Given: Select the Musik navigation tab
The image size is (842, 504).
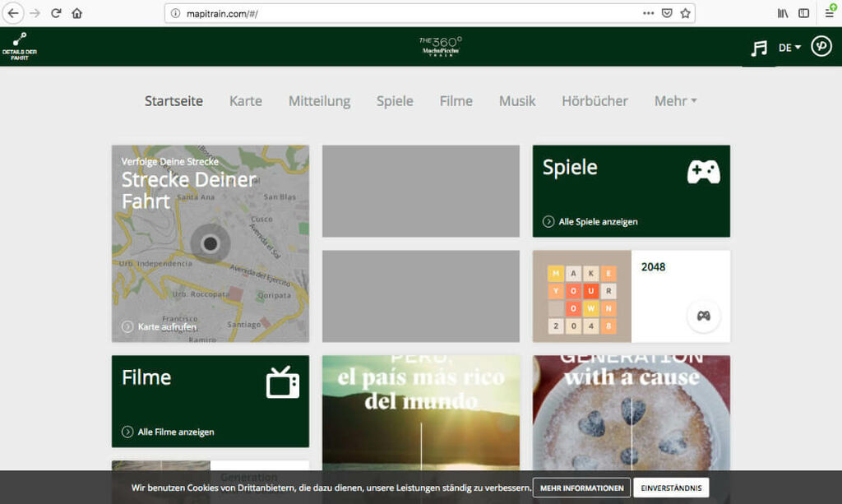Looking at the screenshot, I should 516,101.
